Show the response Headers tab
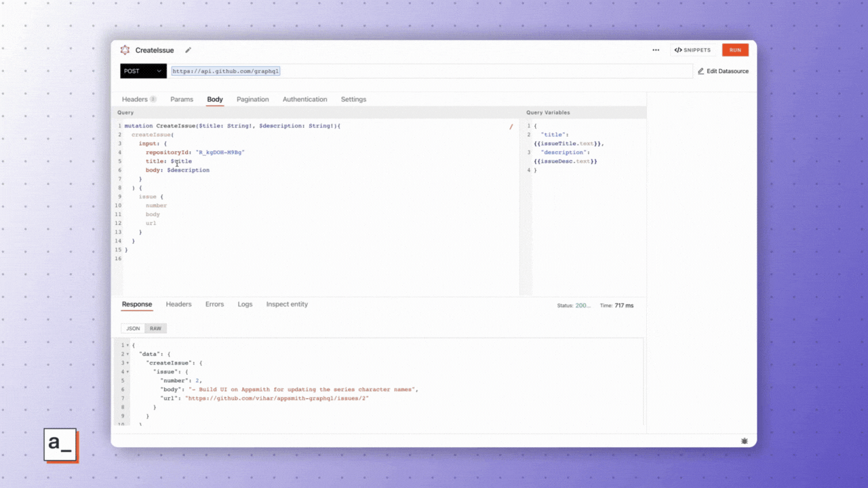Image resolution: width=868 pixels, height=488 pixels. pos(179,304)
